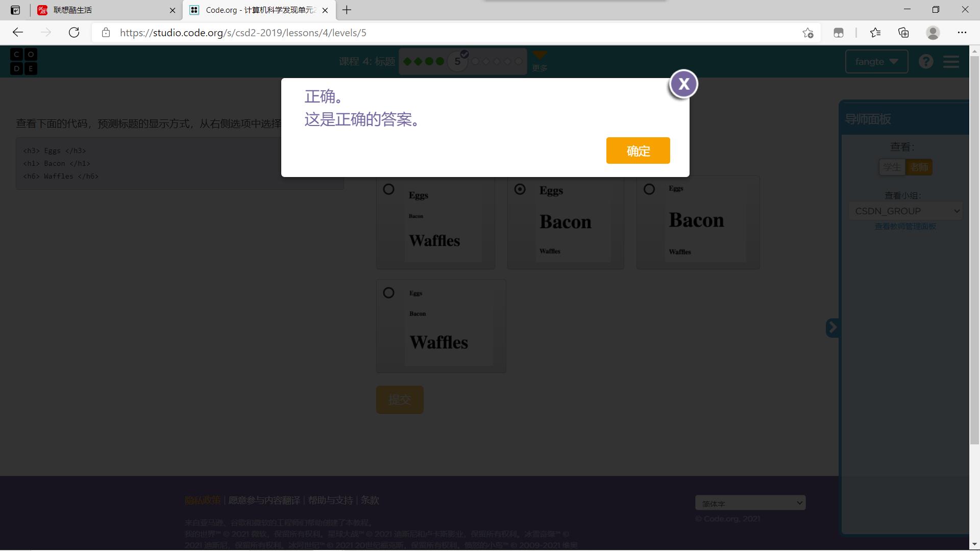Screen dimensions: 980x551
Task: Open the 简体字 language dropdown
Action: point(750,503)
